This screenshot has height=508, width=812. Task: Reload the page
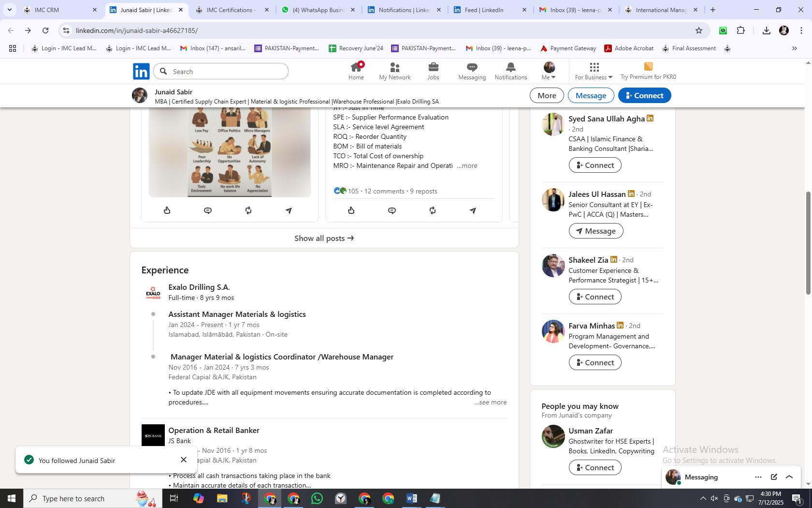[x=45, y=30]
